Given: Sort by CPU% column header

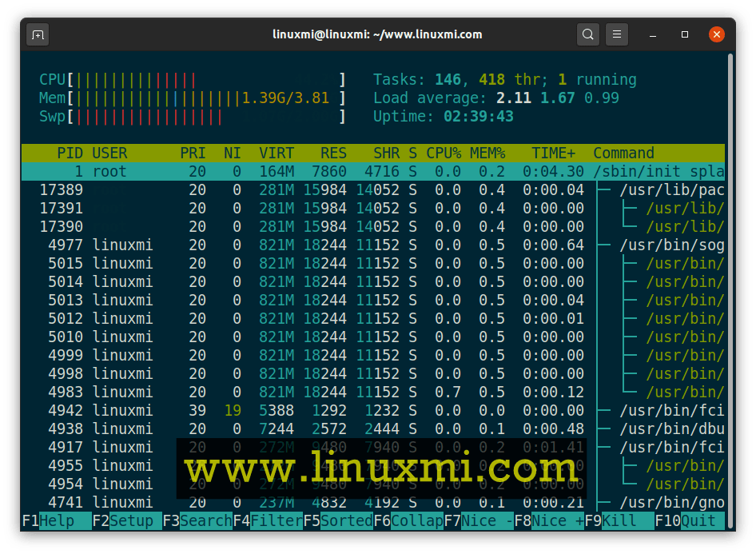Looking at the screenshot, I should click(x=444, y=153).
